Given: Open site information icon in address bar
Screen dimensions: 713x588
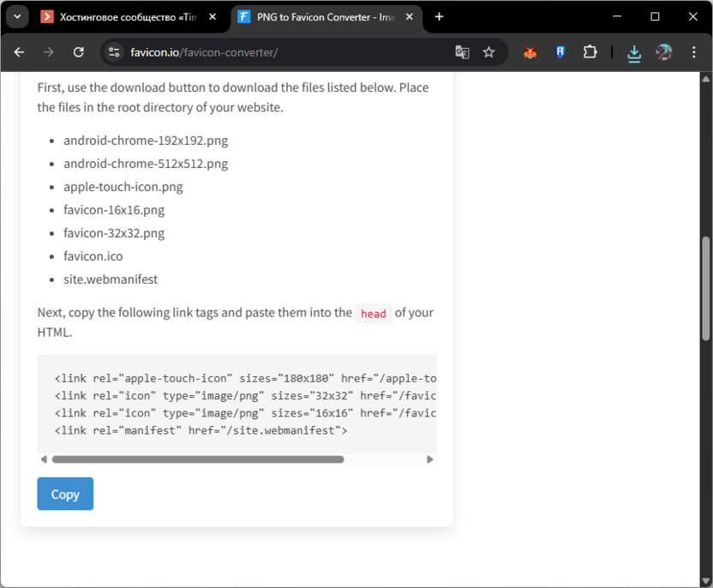Looking at the screenshot, I should 114,52.
